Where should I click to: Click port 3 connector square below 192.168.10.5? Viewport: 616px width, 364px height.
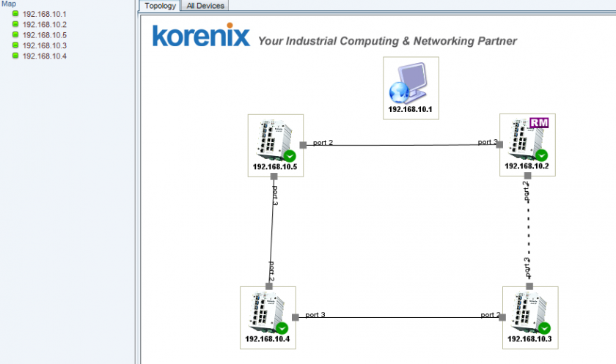click(274, 177)
